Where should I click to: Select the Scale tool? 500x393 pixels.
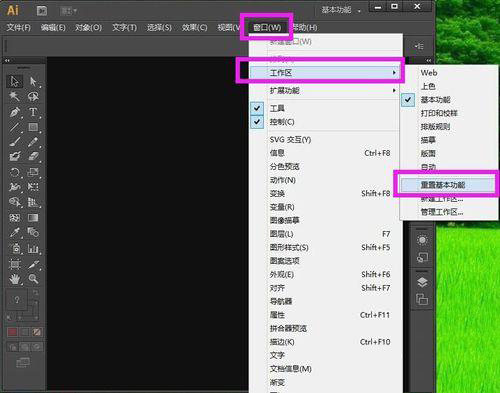point(33,172)
